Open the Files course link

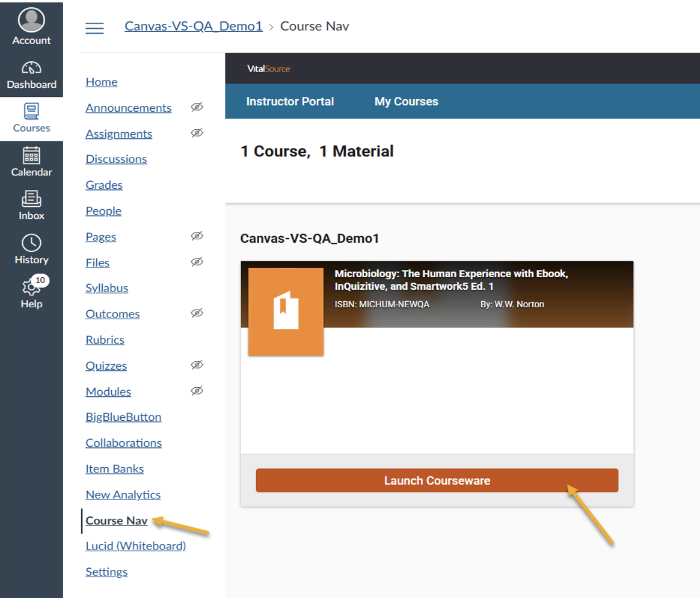[97, 263]
